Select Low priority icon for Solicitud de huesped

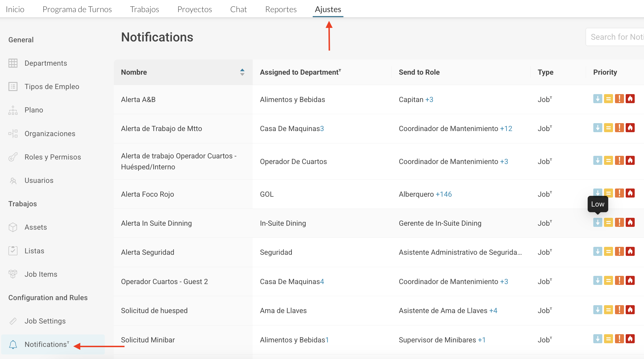tap(598, 310)
